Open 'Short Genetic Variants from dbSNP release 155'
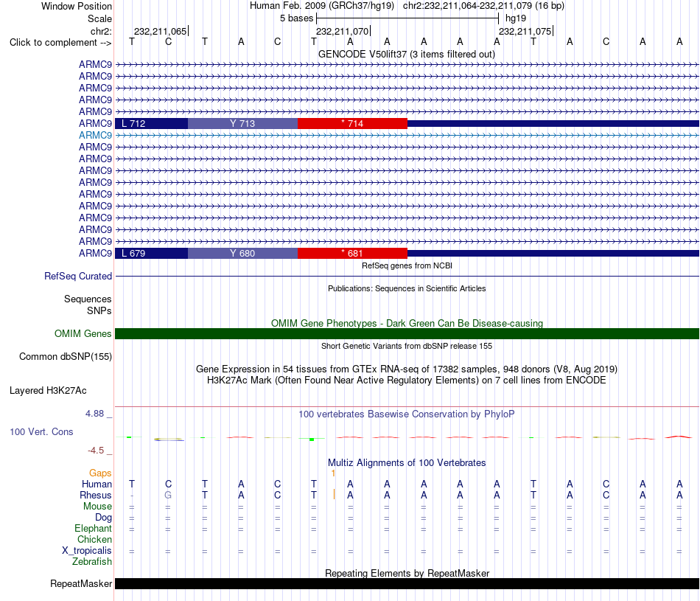Screen dimensions: 700x601 [407, 346]
